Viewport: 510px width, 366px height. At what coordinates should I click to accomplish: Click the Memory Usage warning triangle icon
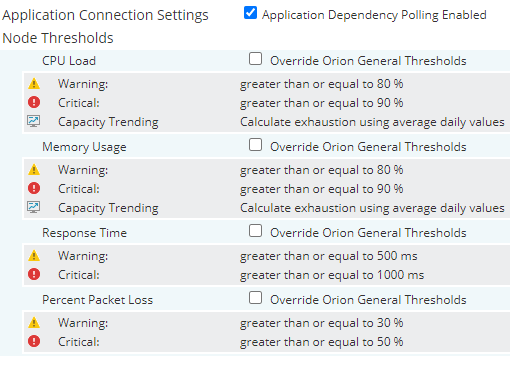click(x=34, y=170)
